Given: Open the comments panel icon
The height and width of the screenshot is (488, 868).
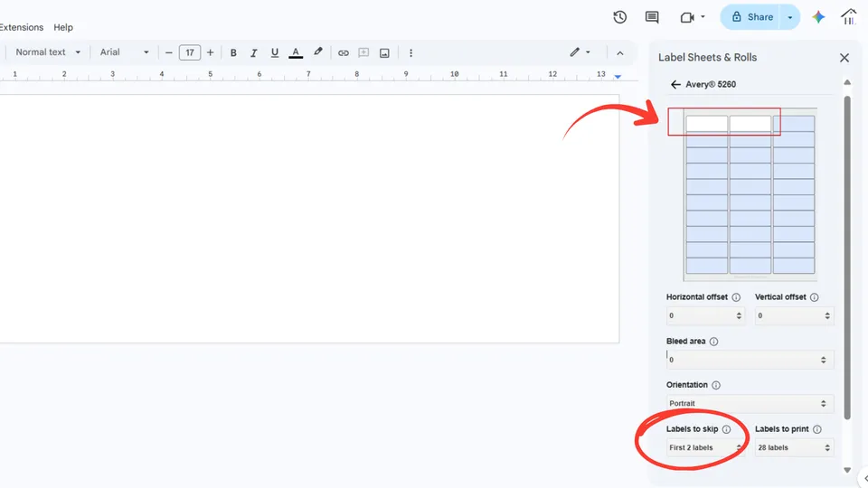Looking at the screenshot, I should (652, 17).
